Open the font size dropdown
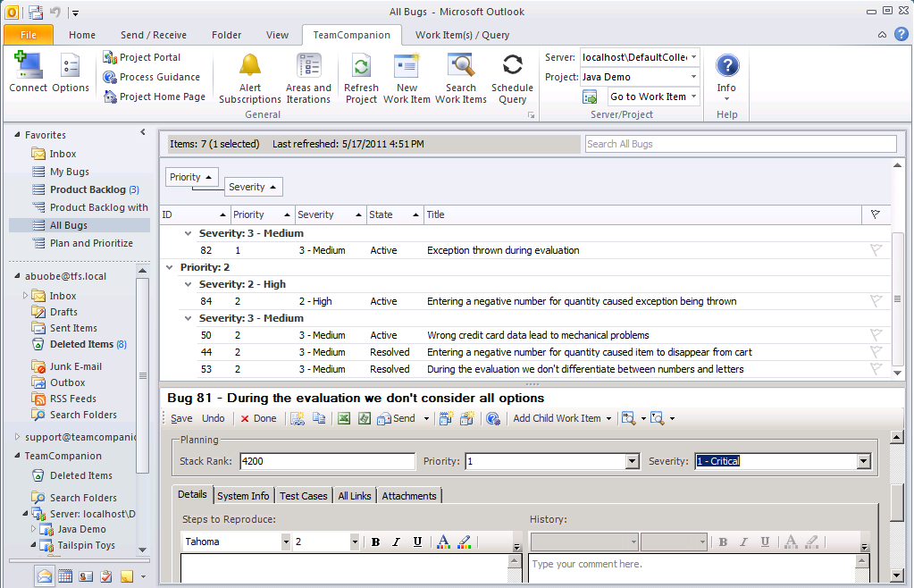This screenshot has height=588, width=914. tap(355, 542)
